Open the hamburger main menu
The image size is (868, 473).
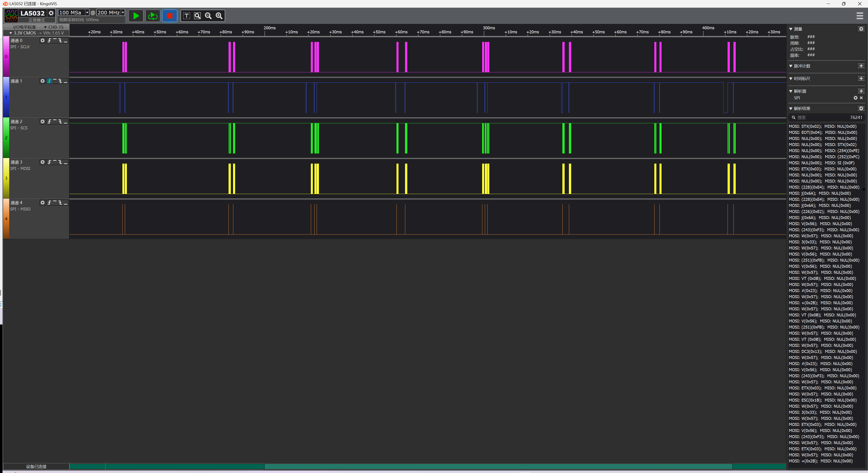[860, 16]
